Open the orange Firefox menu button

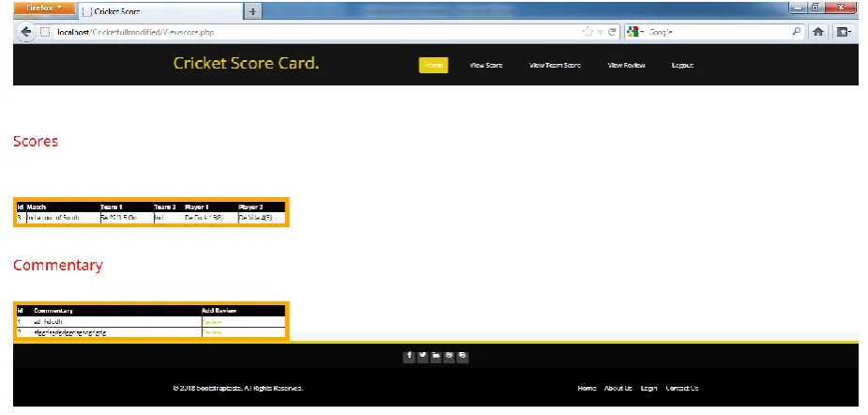(x=44, y=8)
